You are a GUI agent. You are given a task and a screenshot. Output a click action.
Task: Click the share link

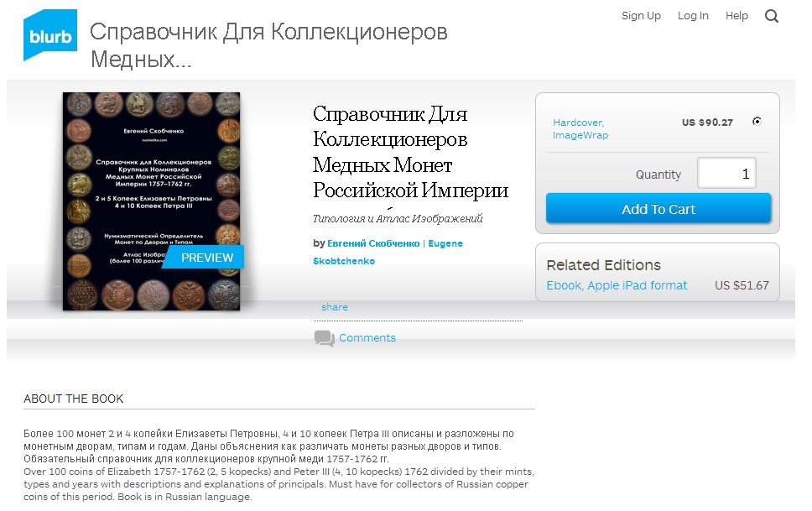pos(335,307)
